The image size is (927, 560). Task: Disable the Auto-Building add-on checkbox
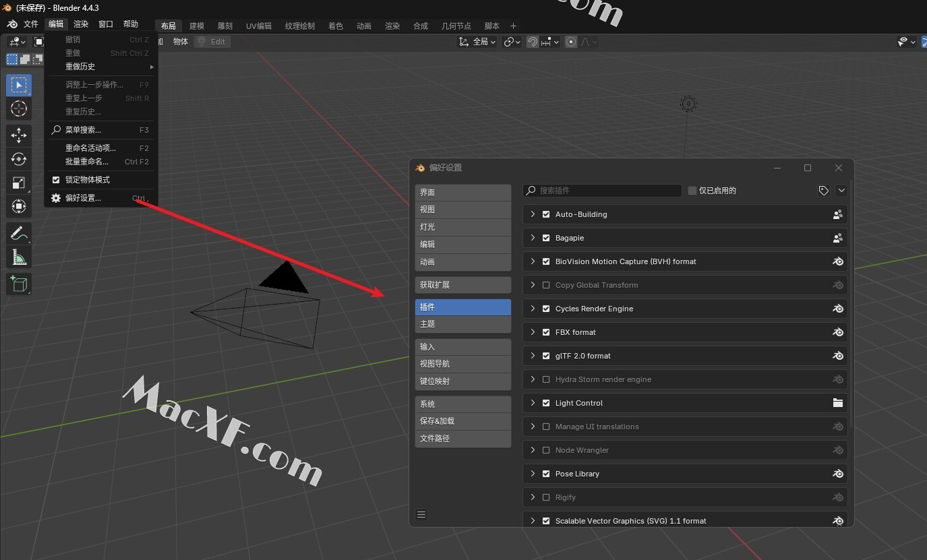(x=546, y=214)
